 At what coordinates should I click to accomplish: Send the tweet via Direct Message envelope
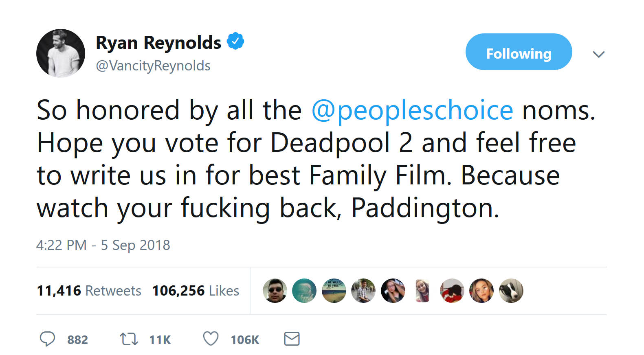pos(292,338)
